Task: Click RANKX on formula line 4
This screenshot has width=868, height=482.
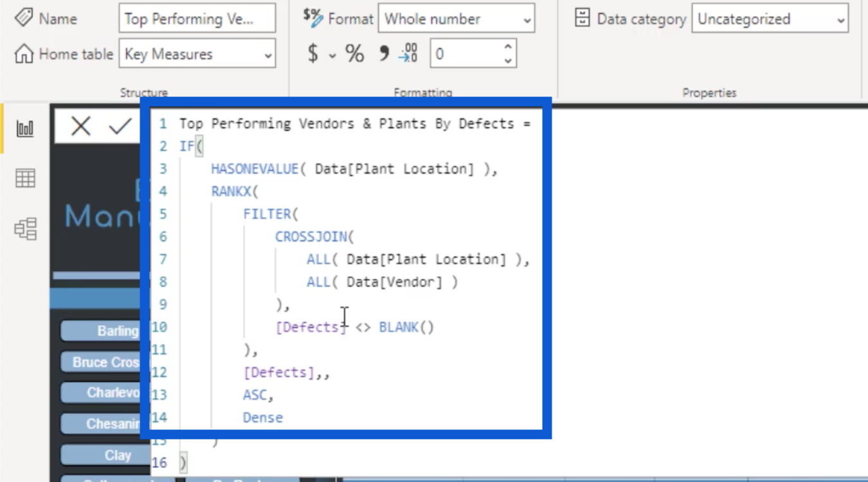Action: tap(231, 192)
